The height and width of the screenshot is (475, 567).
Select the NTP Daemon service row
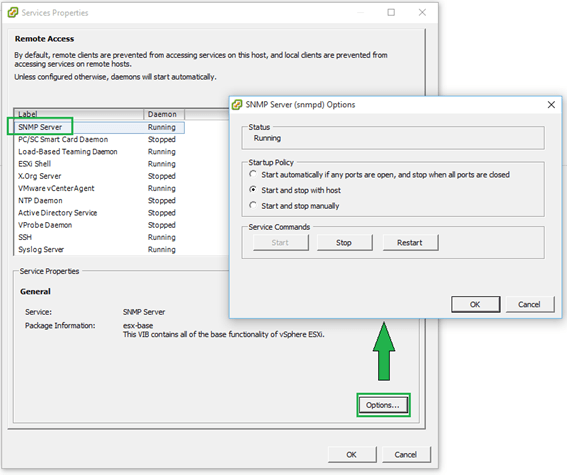point(99,201)
